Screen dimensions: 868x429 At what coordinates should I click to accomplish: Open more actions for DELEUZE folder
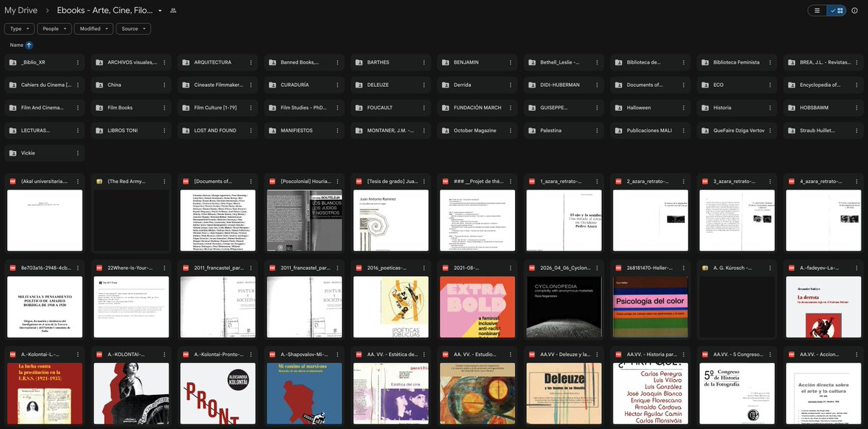tap(425, 85)
